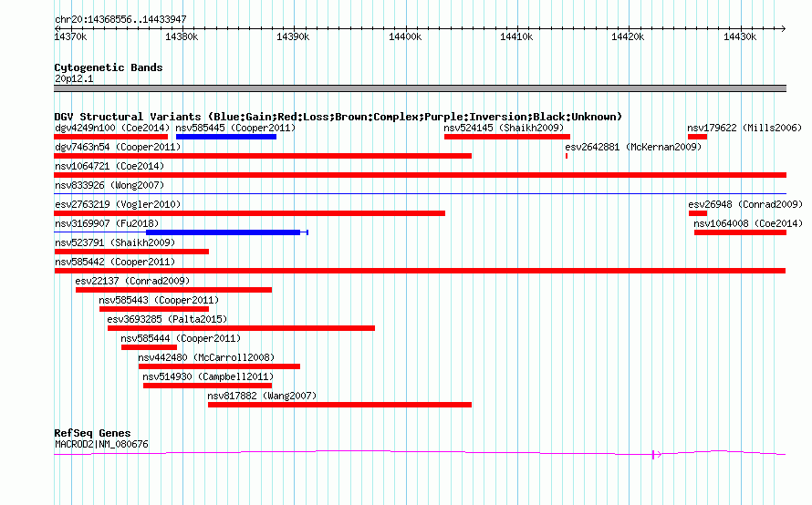Open variant label nsv514930 (Campbell2011)

(x=208, y=376)
